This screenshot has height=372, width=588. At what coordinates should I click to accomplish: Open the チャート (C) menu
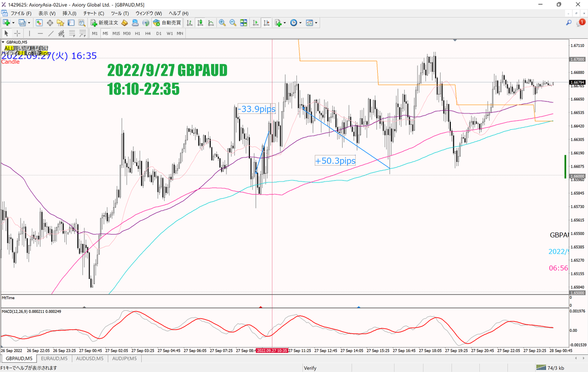click(94, 13)
